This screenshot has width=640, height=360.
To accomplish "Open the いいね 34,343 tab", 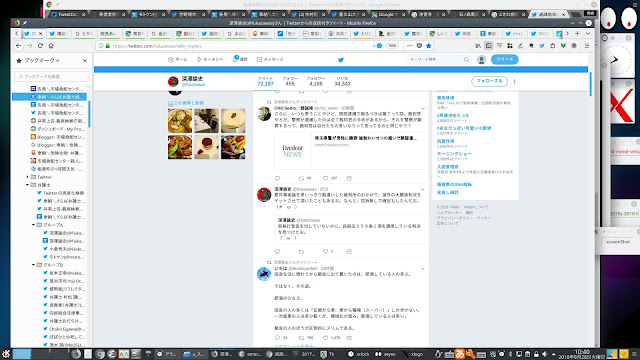I will [x=342, y=81].
